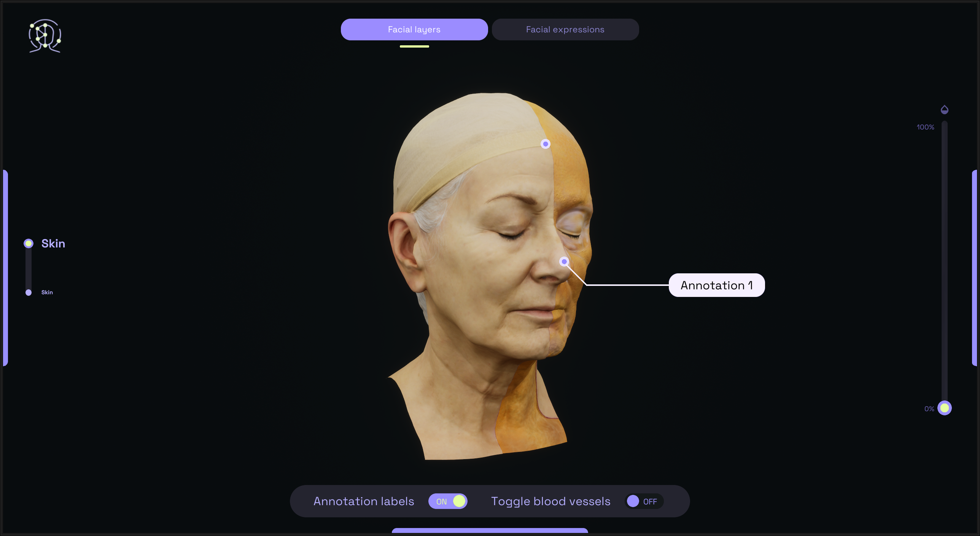Switch to the Facial expressions tab
Screen dimensions: 980x536
pyautogui.click(x=565, y=30)
